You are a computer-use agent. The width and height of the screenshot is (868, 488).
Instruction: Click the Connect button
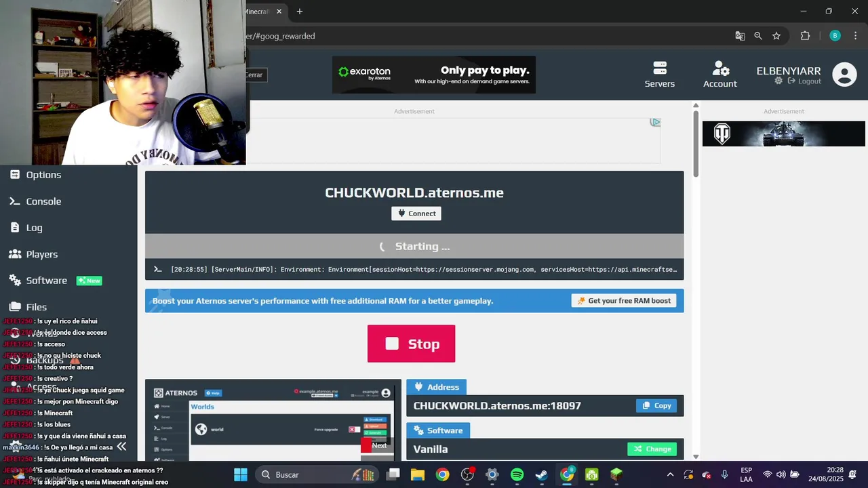point(416,213)
